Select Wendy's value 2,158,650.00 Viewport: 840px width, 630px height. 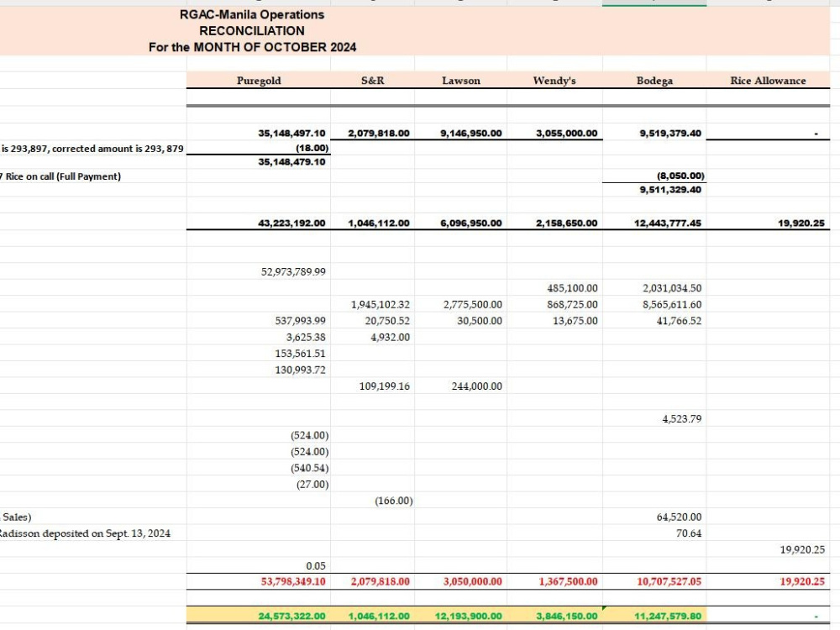567,223
